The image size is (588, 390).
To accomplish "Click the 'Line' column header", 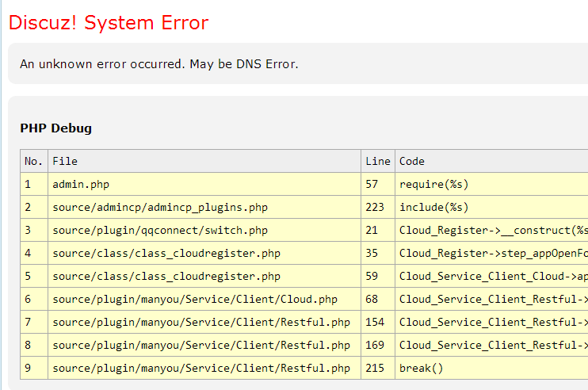I will coord(378,161).
